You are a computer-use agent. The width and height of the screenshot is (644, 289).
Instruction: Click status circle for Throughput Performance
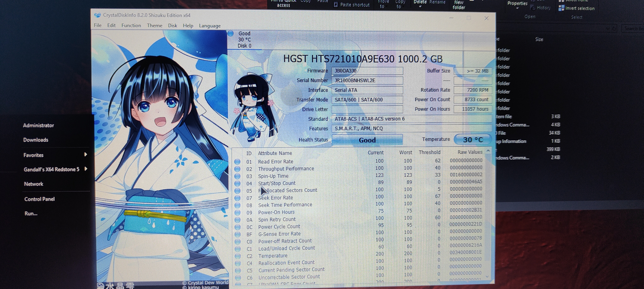[x=237, y=169]
